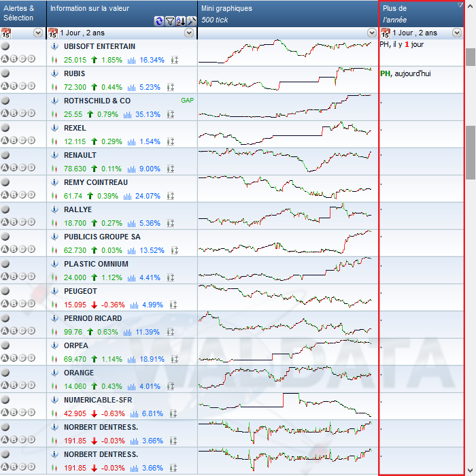The height and width of the screenshot is (476, 476).
Task: Open the info icon for ORANGE
Action: click(54, 373)
